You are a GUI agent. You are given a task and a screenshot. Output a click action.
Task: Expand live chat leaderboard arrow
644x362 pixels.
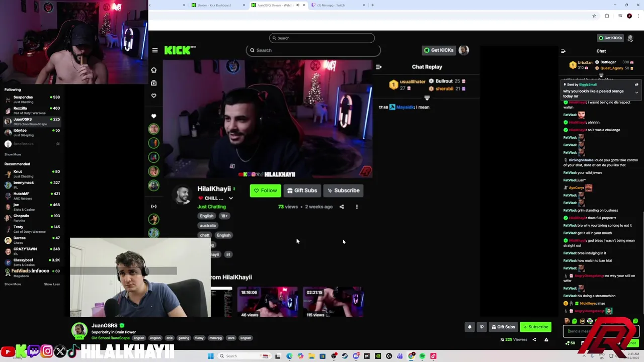coord(601,75)
